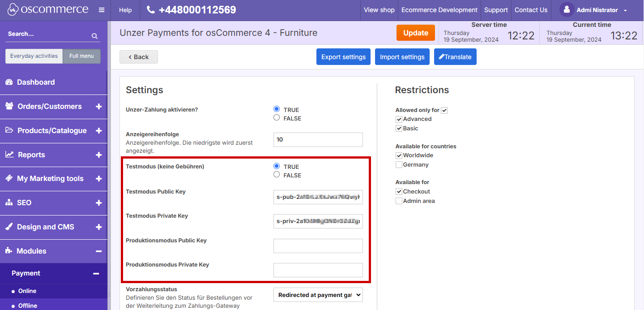Open the Help menu
Viewport: 644px width, 310px height.
(x=125, y=10)
